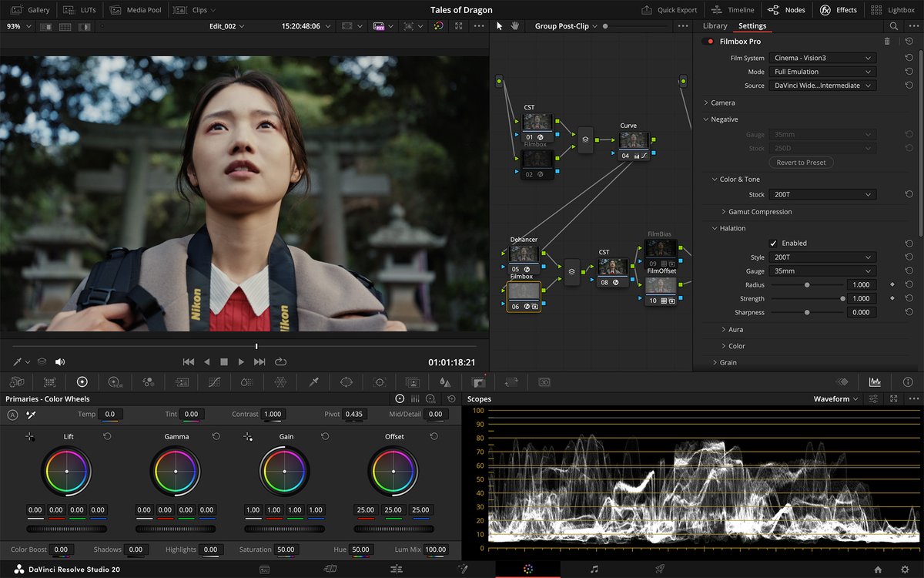Reset the Lift color wheel
The width and height of the screenshot is (924, 578).
click(107, 436)
